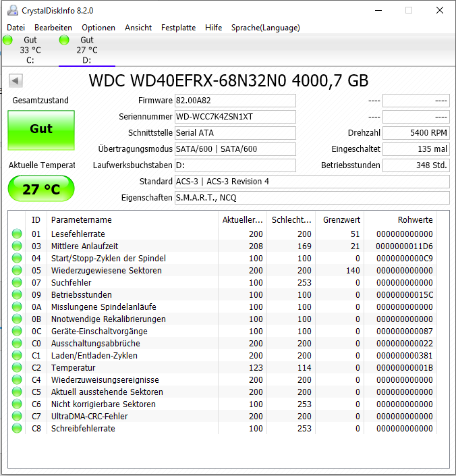Click the Grenzwert value 140

353,271
